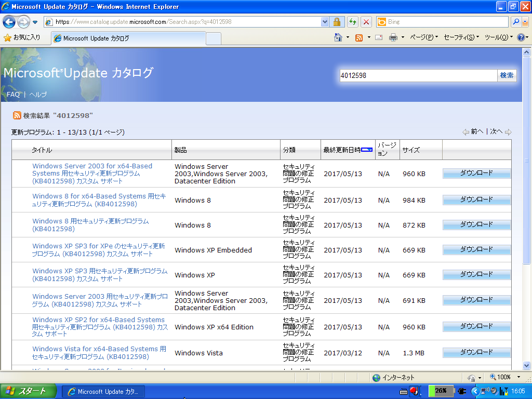532x399 pixels.
Task: Open a new blank tab
Action: coord(214,38)
